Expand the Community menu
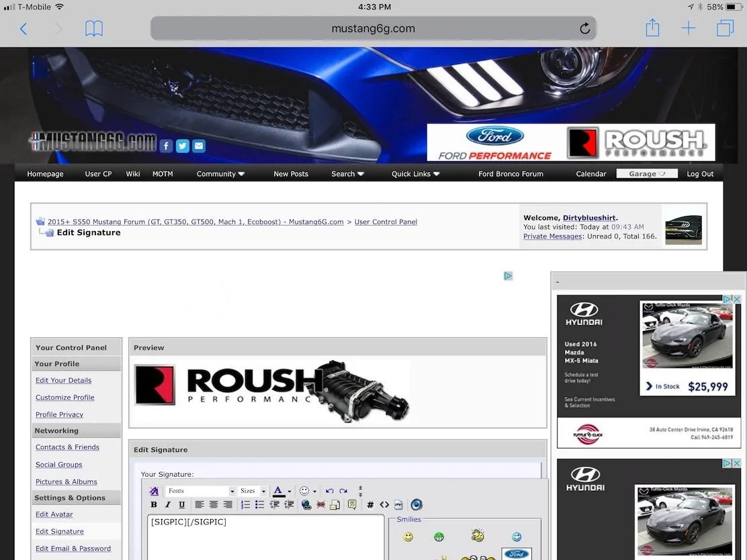This screenshot has height=560, width=747. tap(220, 174)
